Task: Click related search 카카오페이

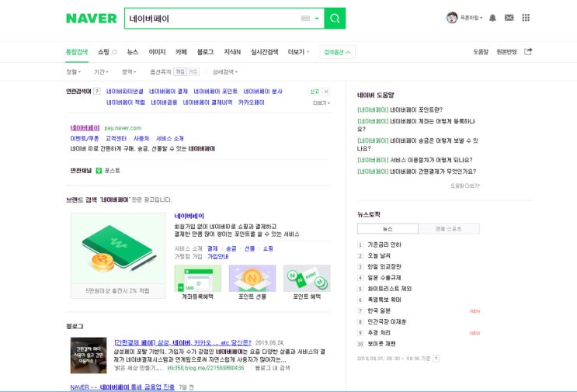Action: 252,102
